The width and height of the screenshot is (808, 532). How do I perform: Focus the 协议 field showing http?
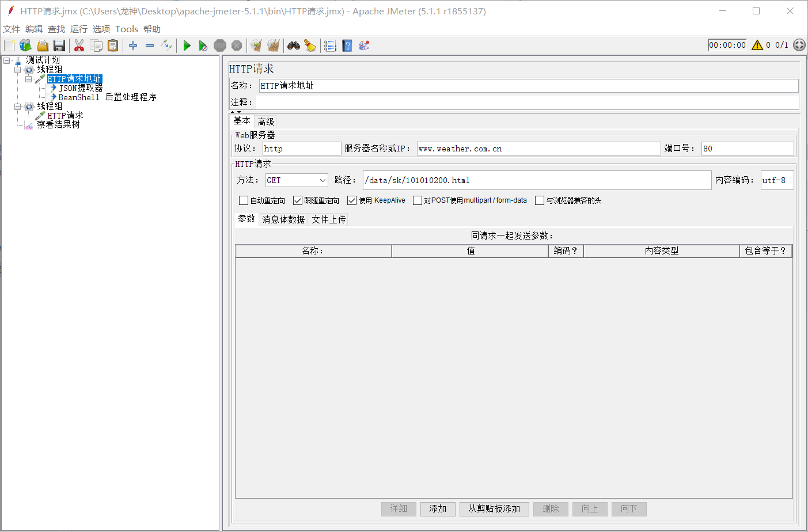point(302,149)
